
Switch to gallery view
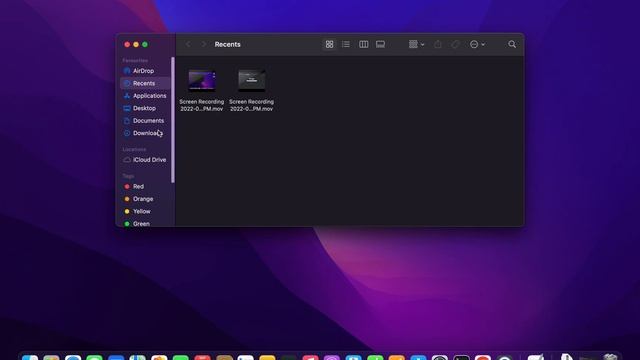point(380,44)
